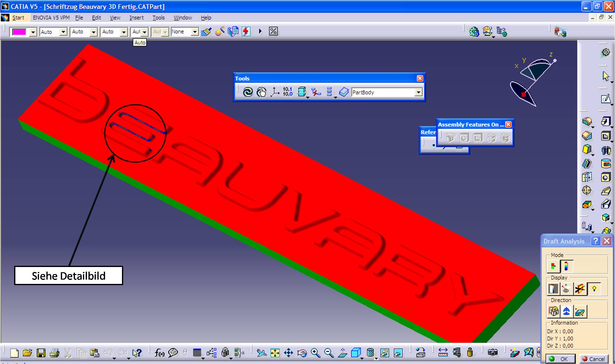Open the Design Table icon

[x=197, y=353]
